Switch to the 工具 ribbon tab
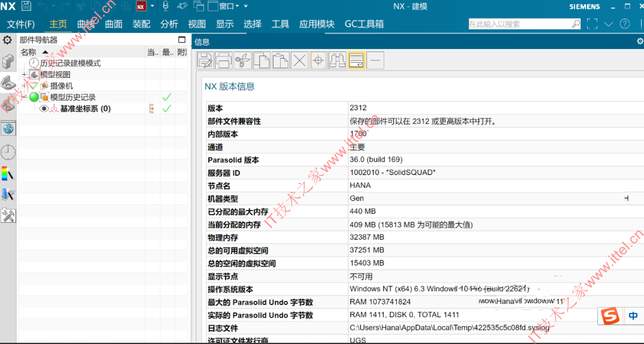 pyautogui.click(x=280, y=24)
